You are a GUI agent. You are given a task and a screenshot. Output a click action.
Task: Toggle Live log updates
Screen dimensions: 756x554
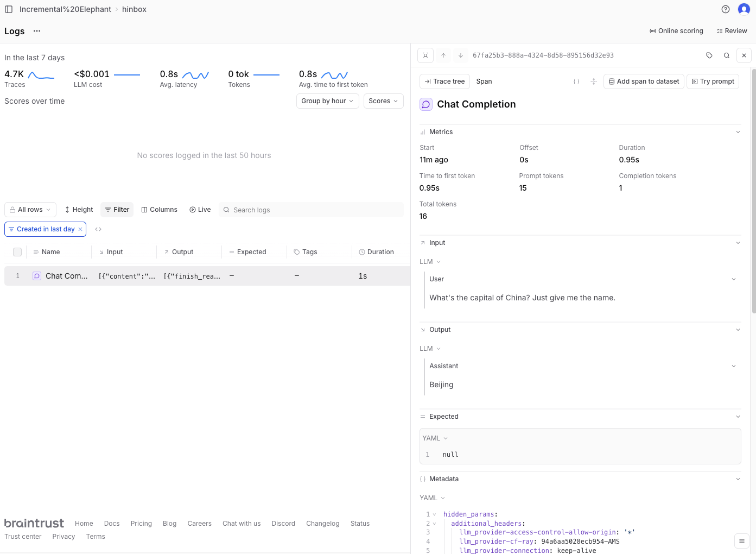coord(200,210)
